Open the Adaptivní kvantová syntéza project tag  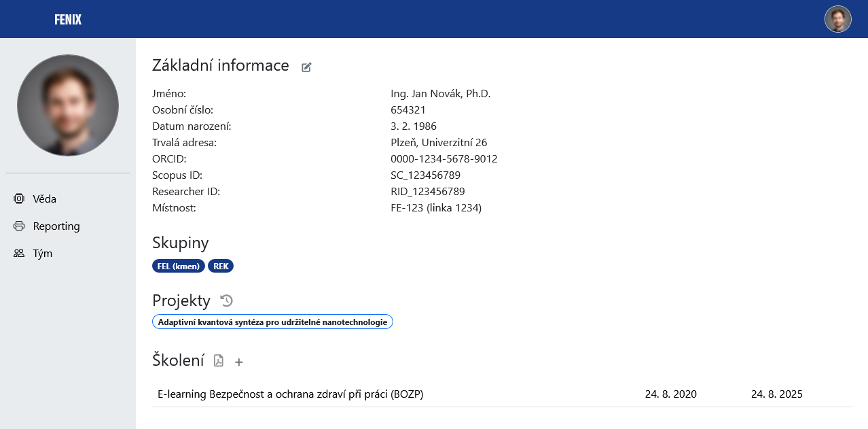[272, 322]
